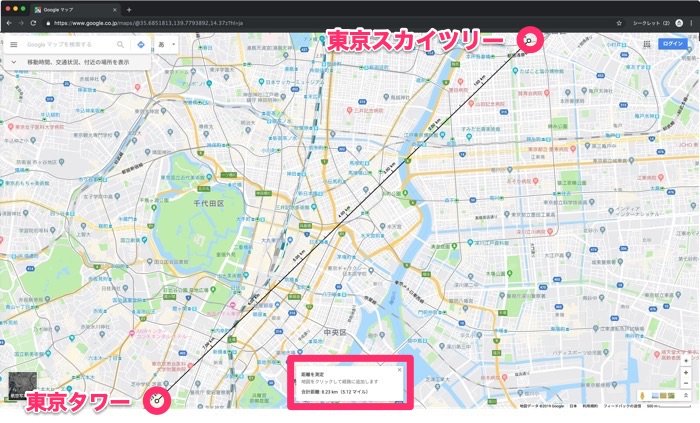
Task: Click the 千代田区 ward label
Action: click(x=208, y=203)
